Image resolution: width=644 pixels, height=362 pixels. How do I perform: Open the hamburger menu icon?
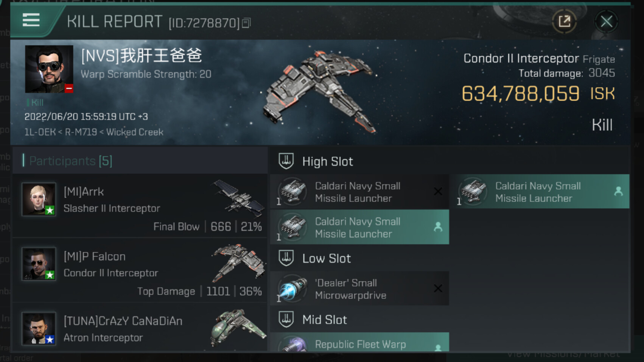31,20
